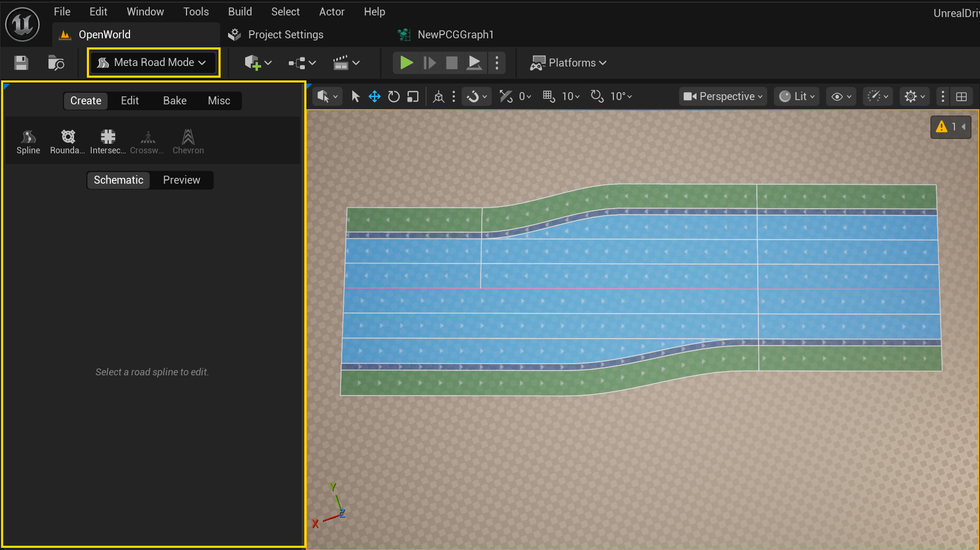The height and width of the screenshot is (550, 980).
Task: Open the File menu
Action: click(x=62, y=12)
